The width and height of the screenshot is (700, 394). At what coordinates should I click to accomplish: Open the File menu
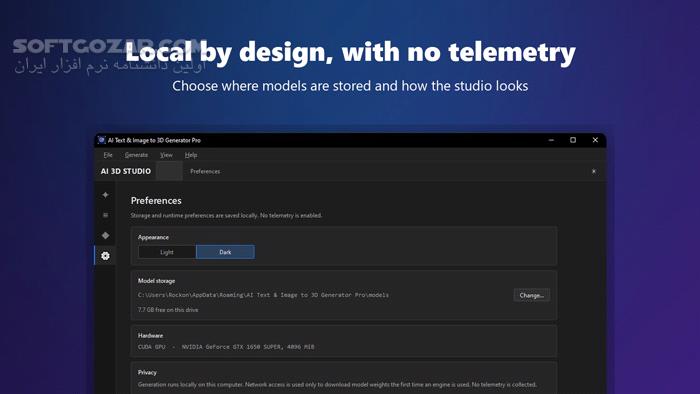(108, 155)
